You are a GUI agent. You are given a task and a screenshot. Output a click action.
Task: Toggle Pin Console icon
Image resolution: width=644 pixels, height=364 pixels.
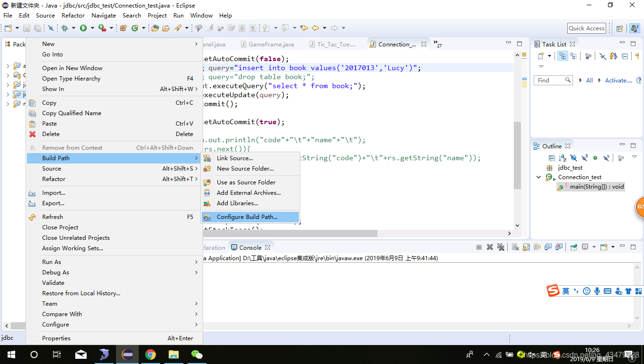click(x=573, y=247)
